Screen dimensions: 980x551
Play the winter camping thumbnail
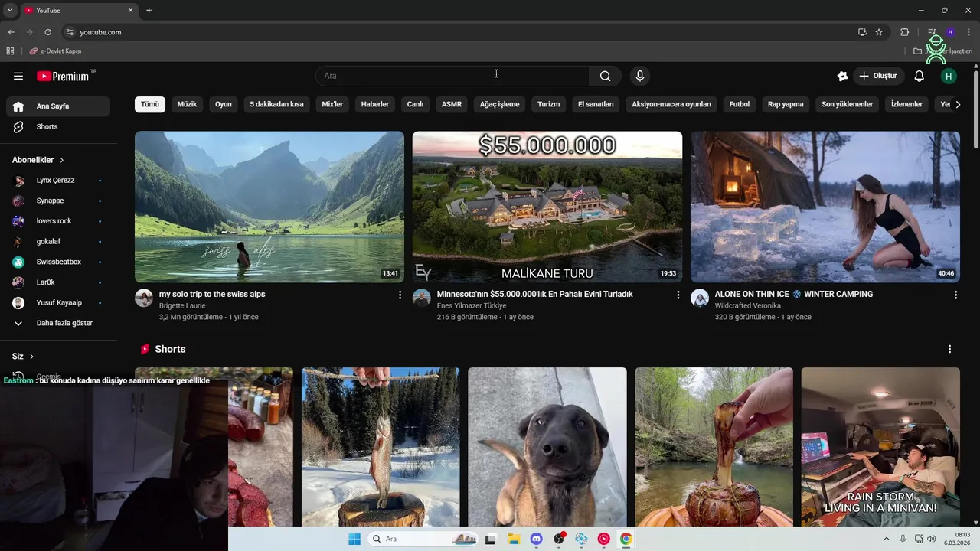tap(825, 207)
